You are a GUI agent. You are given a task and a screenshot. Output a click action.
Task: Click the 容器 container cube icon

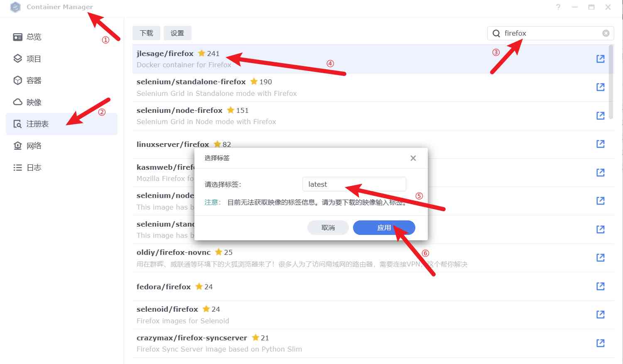tap(17, 80)
